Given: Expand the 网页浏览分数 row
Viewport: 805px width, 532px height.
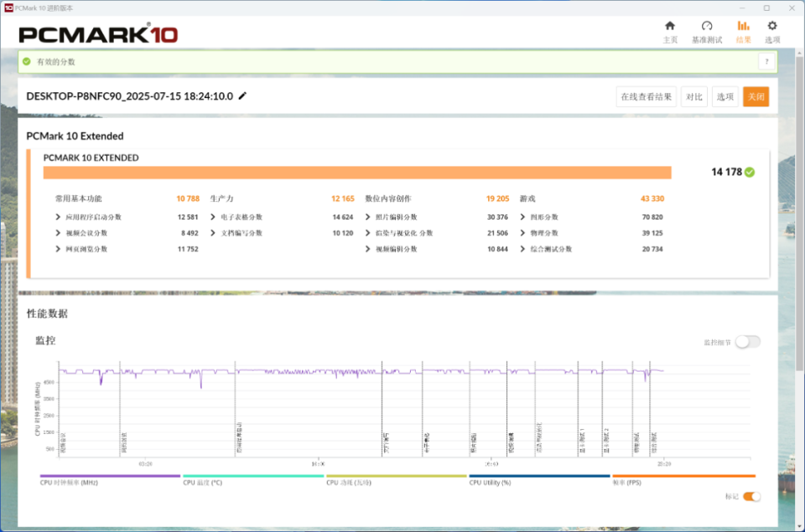Looking at the screenshot, I should (58, 249).
